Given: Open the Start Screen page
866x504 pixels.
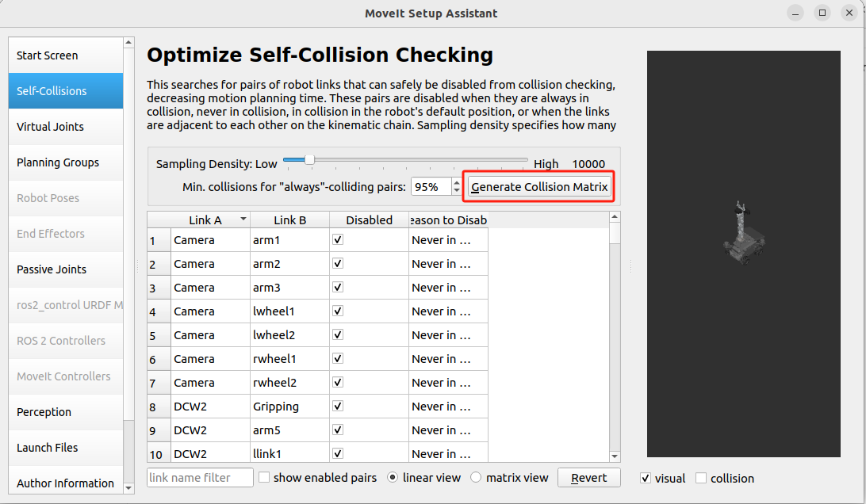Looking at the screenshot, I should [x=66, y=55].
